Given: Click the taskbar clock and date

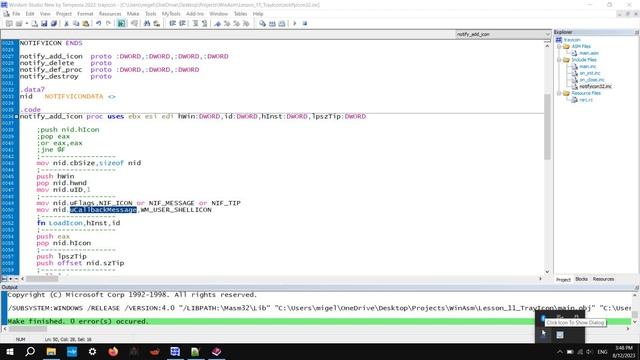Looking at the screenshot, I should pos(623,351).
